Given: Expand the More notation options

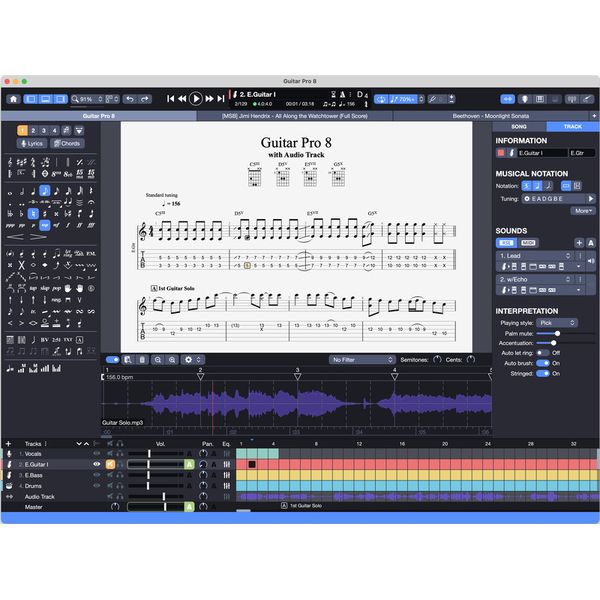Looking at the screenshot, I should pos(583,211).
